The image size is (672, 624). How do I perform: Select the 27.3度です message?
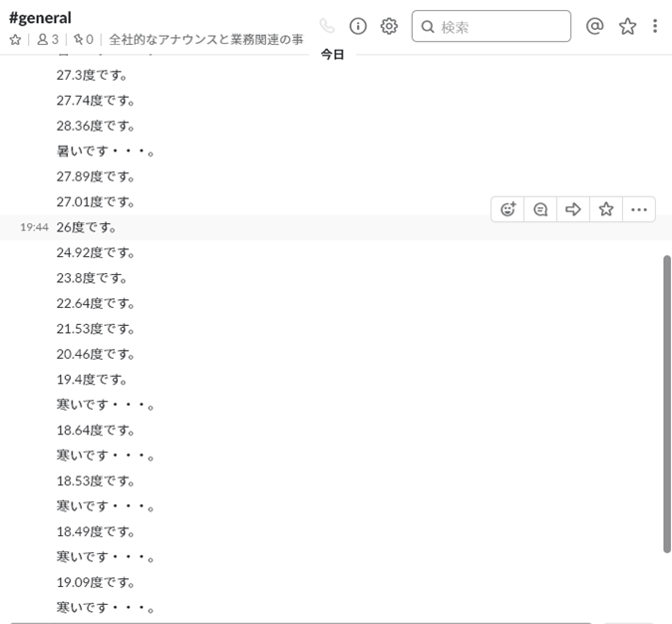pos(92,76)
